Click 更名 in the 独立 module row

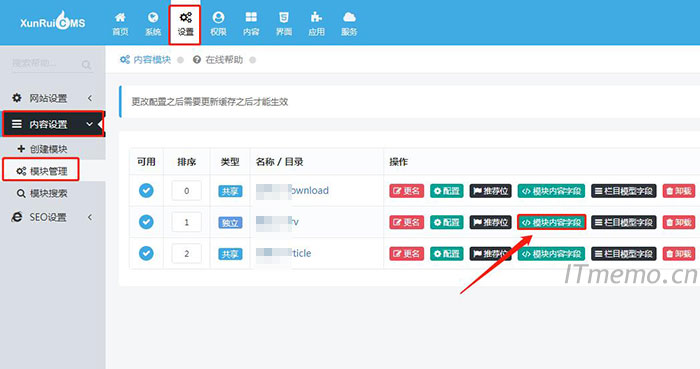coord(406,222)
